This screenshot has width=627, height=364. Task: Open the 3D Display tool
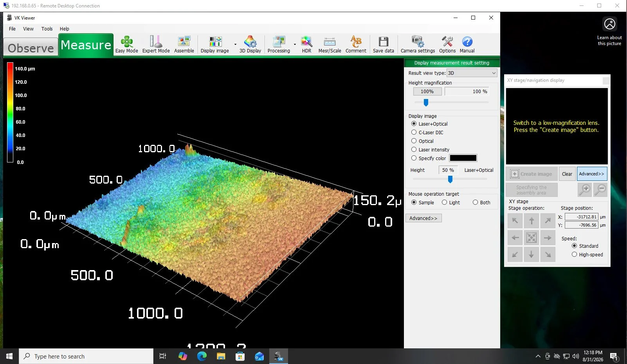pos(250,45)
